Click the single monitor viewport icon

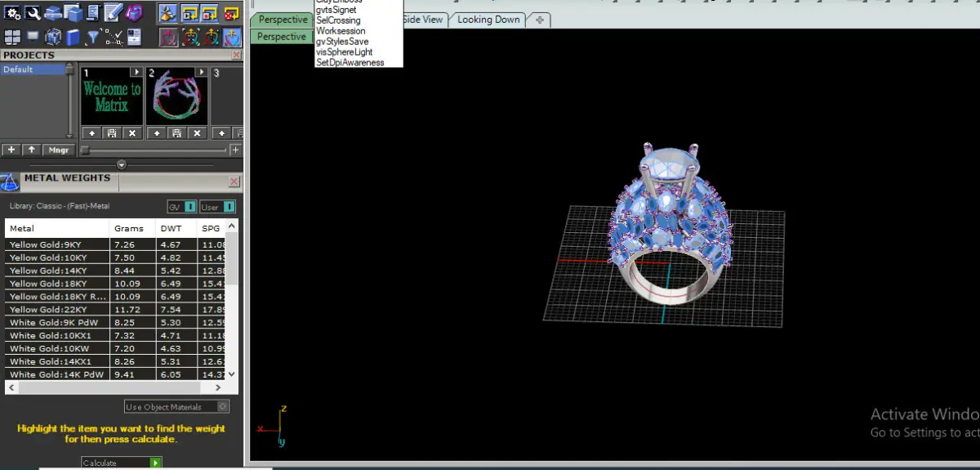point(33,37)
